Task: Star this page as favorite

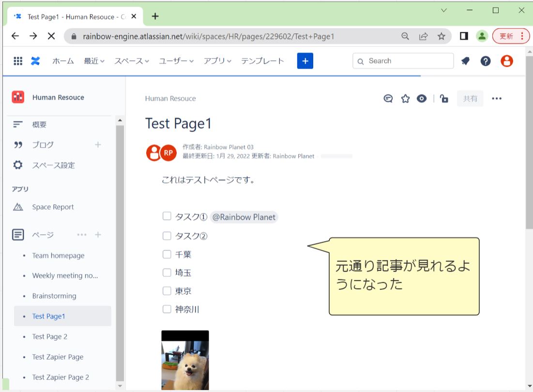Action: pyautogui.click(x=406, y=99)
